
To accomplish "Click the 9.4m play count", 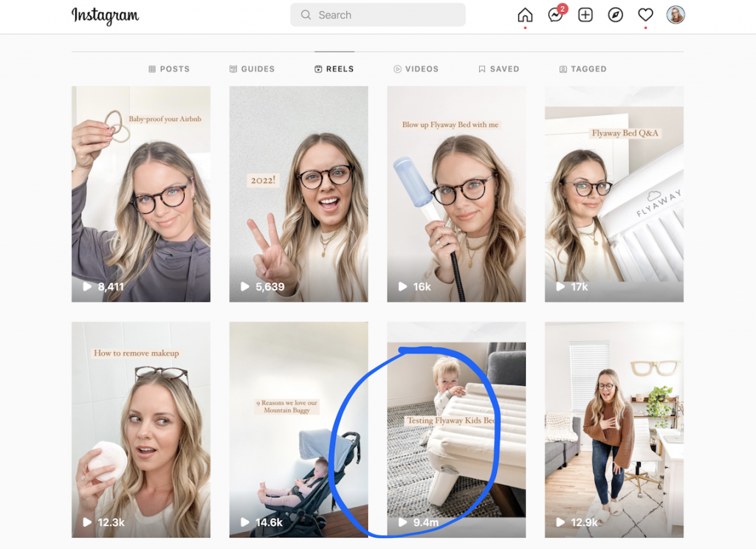I will coord(426,522).
